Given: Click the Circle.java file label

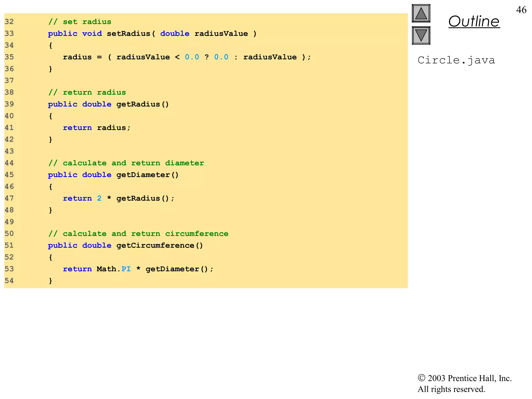Looking at the screenshot, I should tap(456, 60).
